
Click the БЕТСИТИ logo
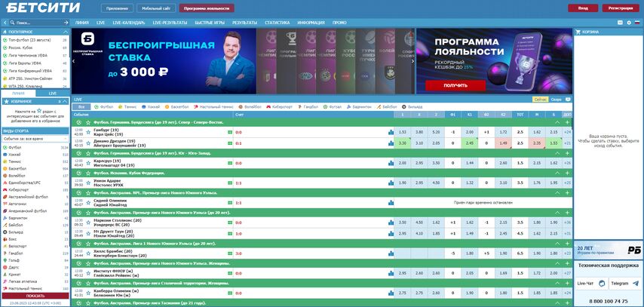pos(43,8)
